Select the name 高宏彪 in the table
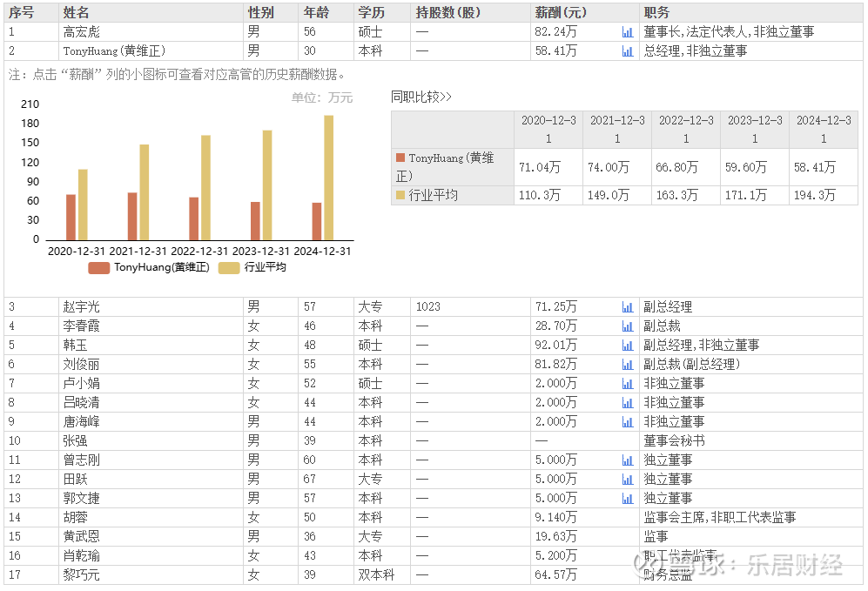Image resolution: width=868 pixels, height=591 pixels. pos(81,32)
